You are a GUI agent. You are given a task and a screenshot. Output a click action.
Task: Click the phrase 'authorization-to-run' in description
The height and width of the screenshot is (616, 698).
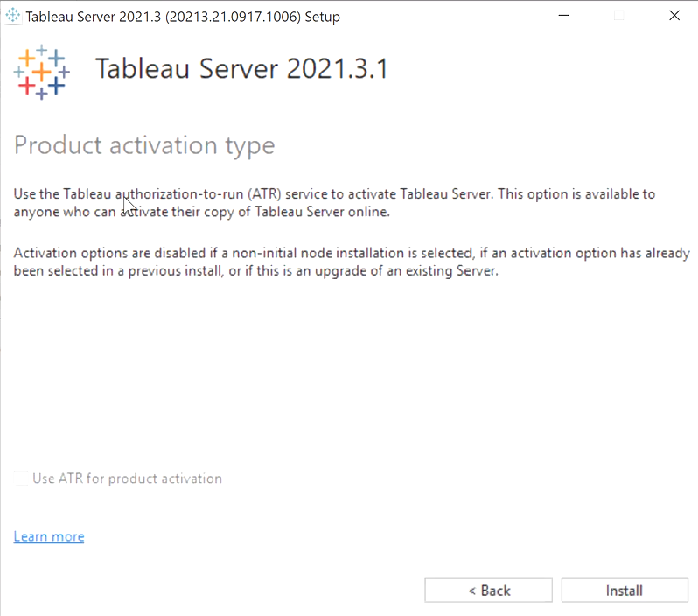[179, 193]
